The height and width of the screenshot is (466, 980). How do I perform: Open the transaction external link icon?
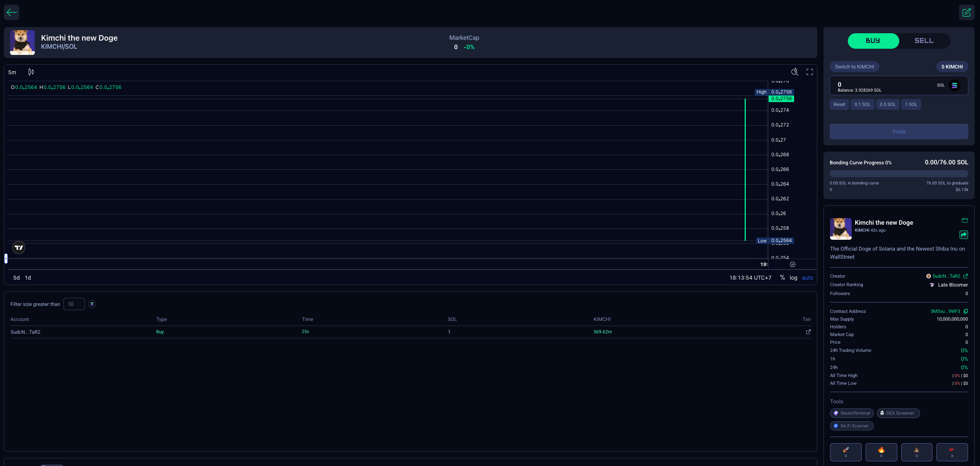coord(808,332)
